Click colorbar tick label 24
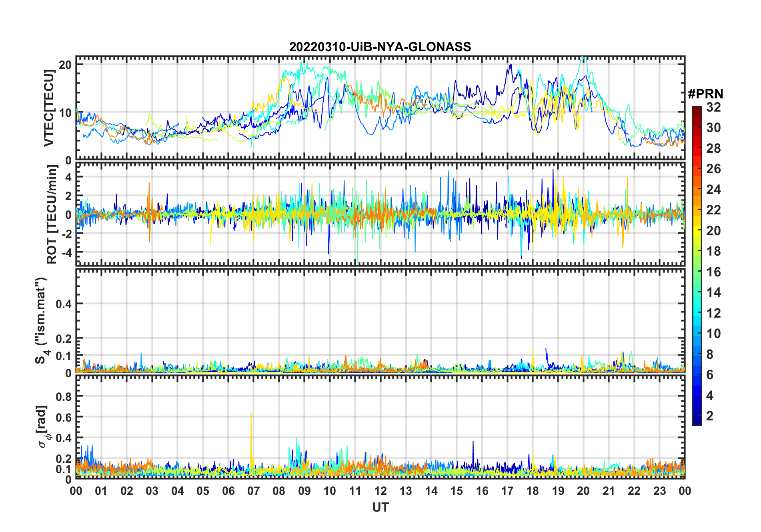This screenshot has width=761, height=532. tap(713, 189)
